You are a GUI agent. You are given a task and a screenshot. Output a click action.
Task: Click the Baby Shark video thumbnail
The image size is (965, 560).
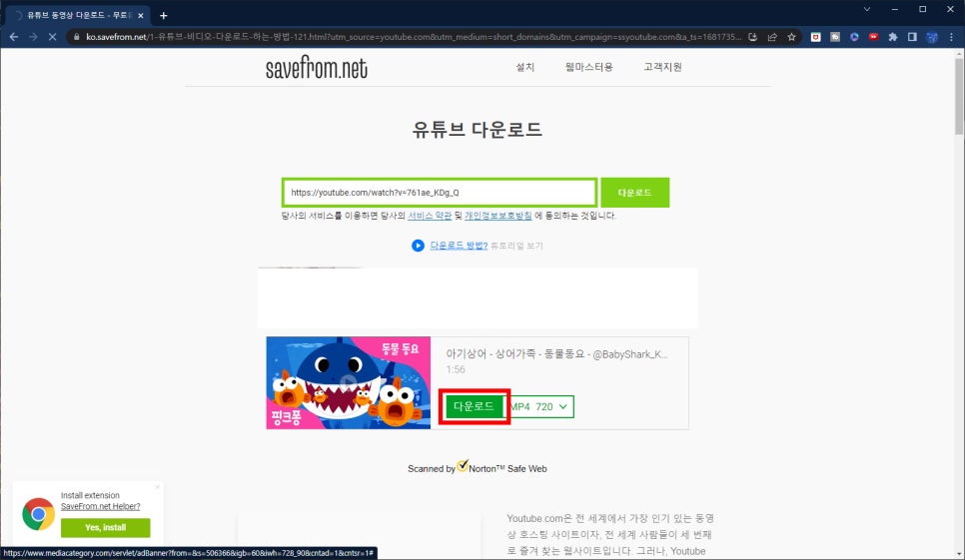pyautogui.click(x=349, y=382)
